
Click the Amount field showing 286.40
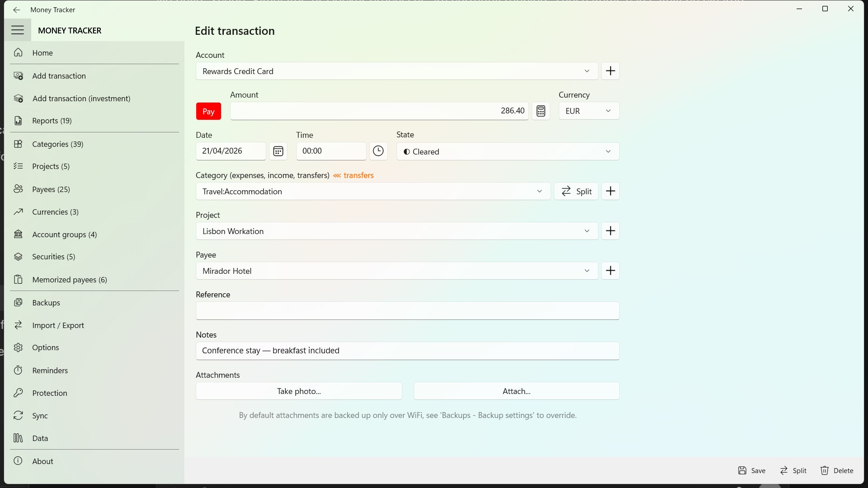pos(379,111)
